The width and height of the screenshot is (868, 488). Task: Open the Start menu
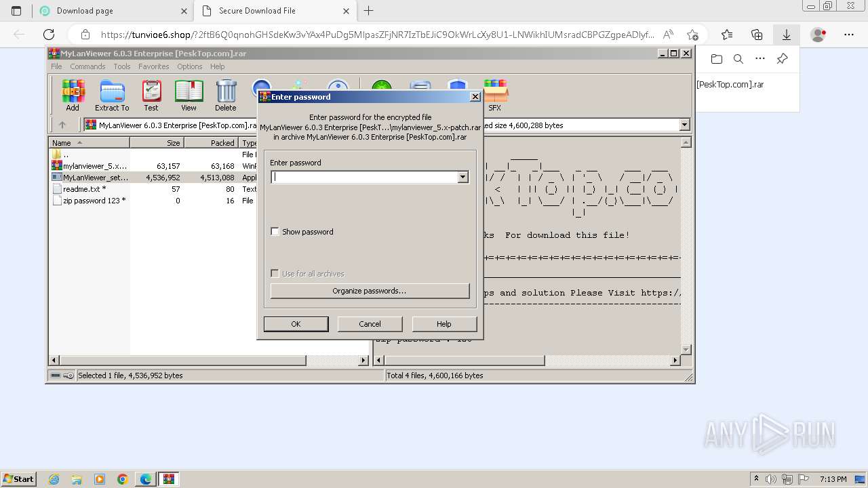click(18, 479)
